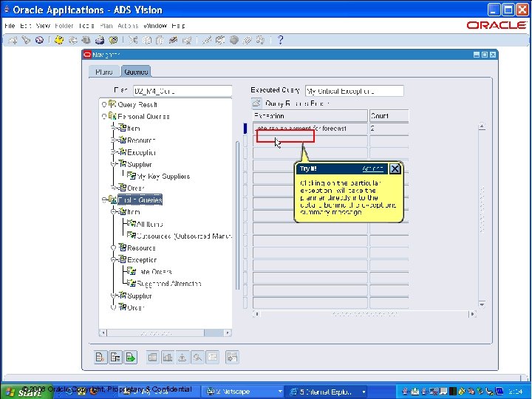Open the View menu

click(x=43, y=26)
